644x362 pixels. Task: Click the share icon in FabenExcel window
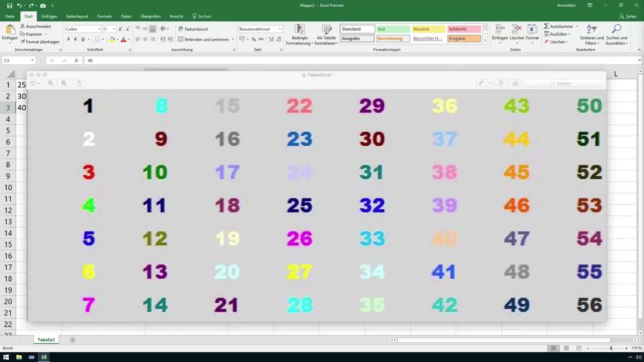point(79,83)
